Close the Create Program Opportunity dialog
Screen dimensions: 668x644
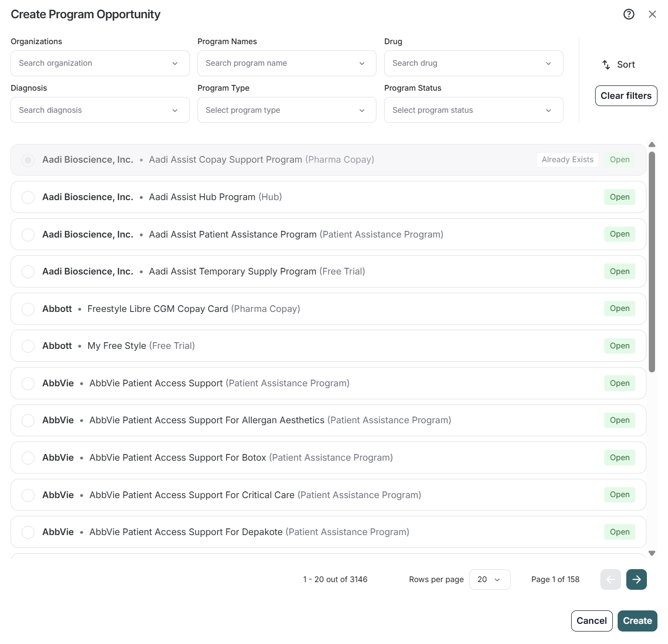652,14
